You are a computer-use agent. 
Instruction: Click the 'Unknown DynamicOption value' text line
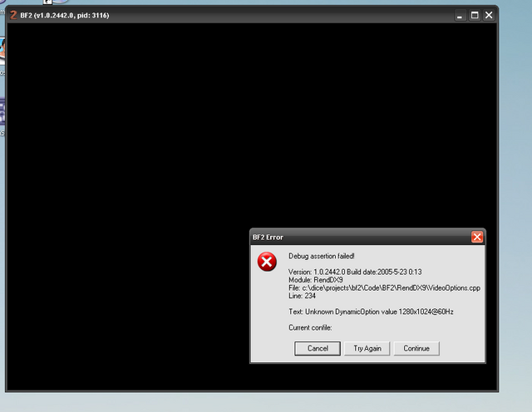point(371,311)
